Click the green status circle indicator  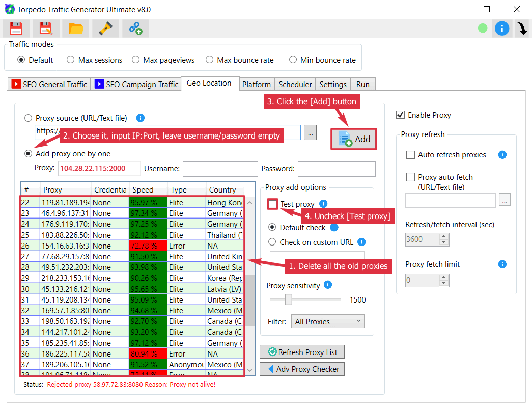(x=483, y=28)
